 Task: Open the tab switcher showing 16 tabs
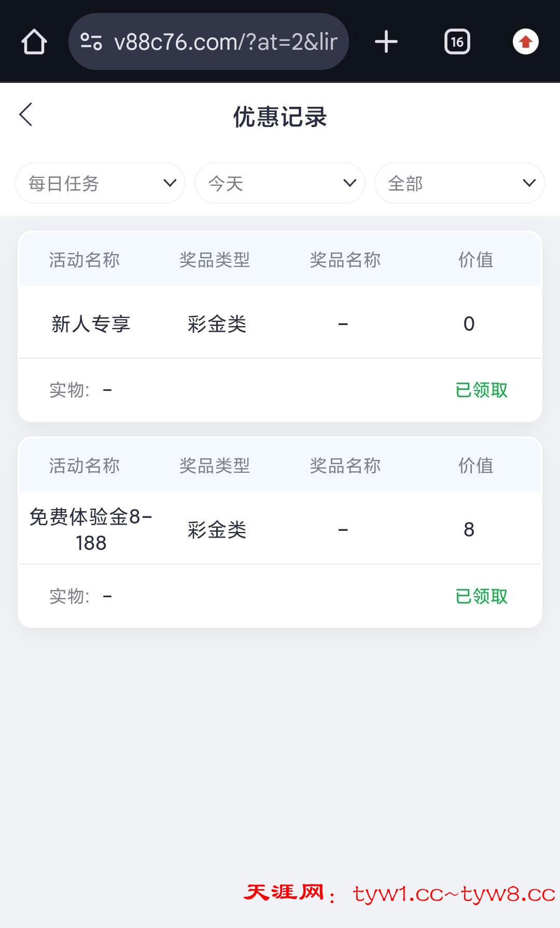(457, 42)
